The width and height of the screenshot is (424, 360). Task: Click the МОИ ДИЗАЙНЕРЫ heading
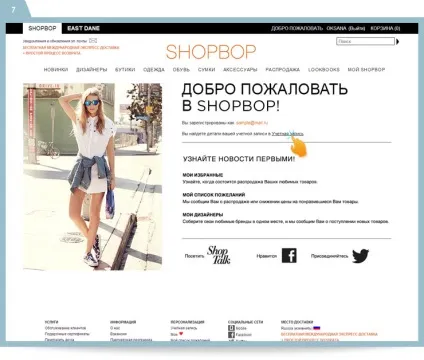click(x=203, y=215)
